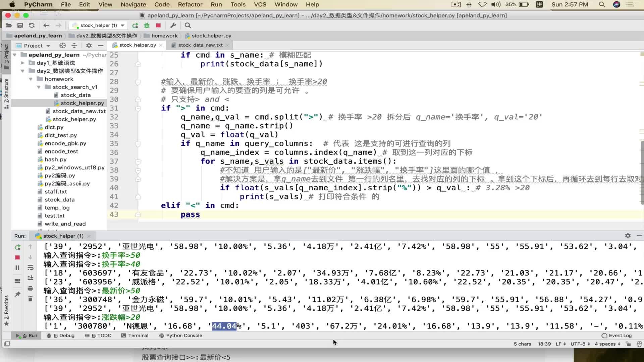Image resolution: width=644 pixels, height=362 pixels.
Task: Open the Refactor menu
Action: pyautogui.click(x=190, y=4)
